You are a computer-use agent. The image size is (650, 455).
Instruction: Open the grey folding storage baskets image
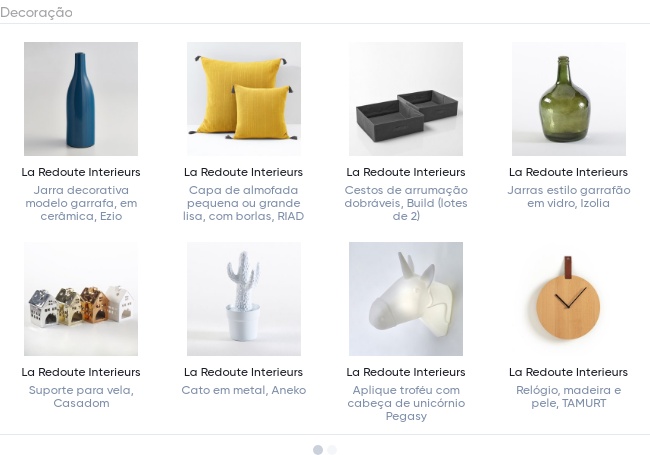point(406,98)
